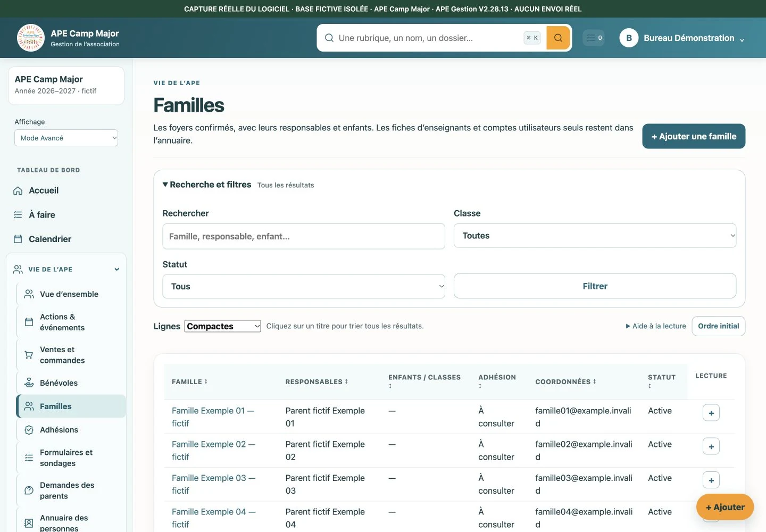Click the Ventes et commandes cart icon
Image resolution: width=766 pixels, height=532 pixels.
(x=29, y=355)
